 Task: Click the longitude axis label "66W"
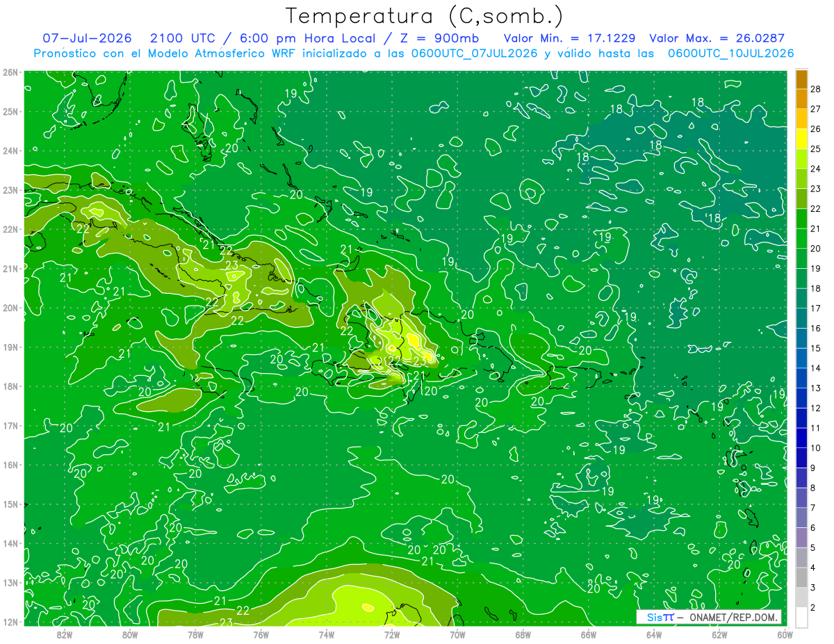coord(589,634)
